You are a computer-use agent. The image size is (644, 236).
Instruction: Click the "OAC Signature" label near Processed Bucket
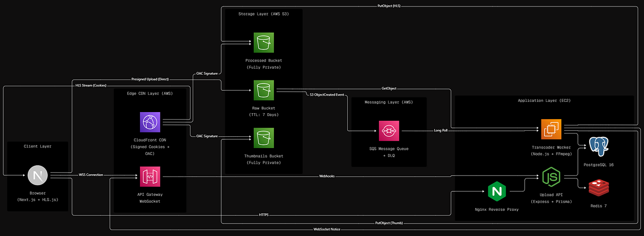point(207,72)
